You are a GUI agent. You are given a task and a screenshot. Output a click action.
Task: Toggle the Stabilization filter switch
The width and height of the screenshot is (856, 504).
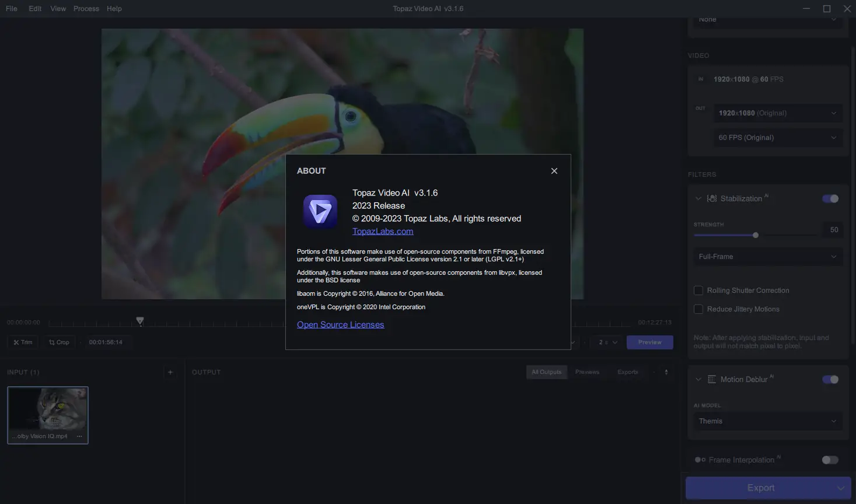point(830,199)
